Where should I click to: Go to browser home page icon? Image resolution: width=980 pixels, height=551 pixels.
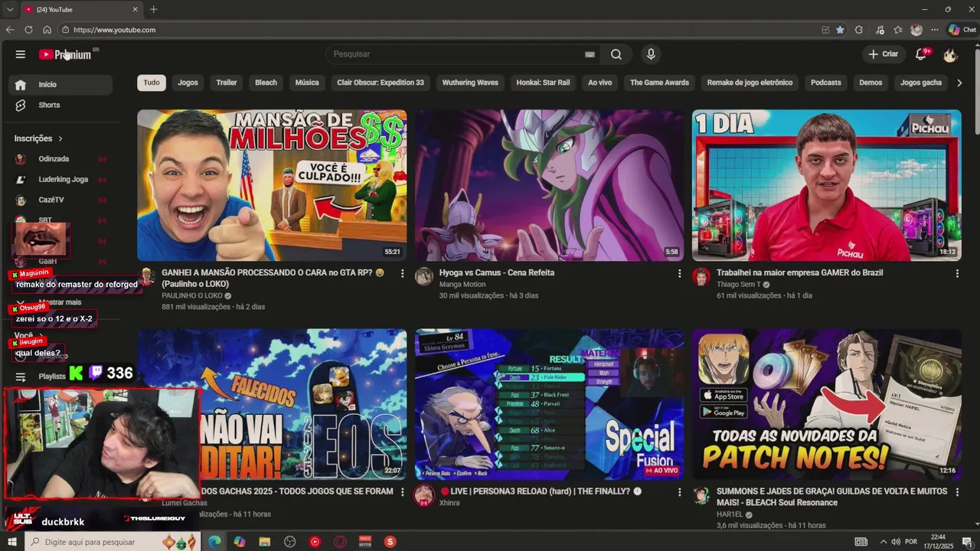47,30
